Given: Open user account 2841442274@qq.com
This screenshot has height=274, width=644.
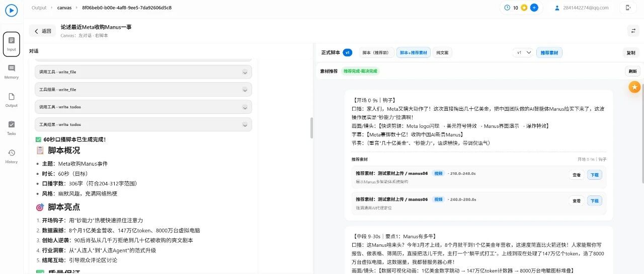Looking at the screenshot, I should [x=581, y=8].
